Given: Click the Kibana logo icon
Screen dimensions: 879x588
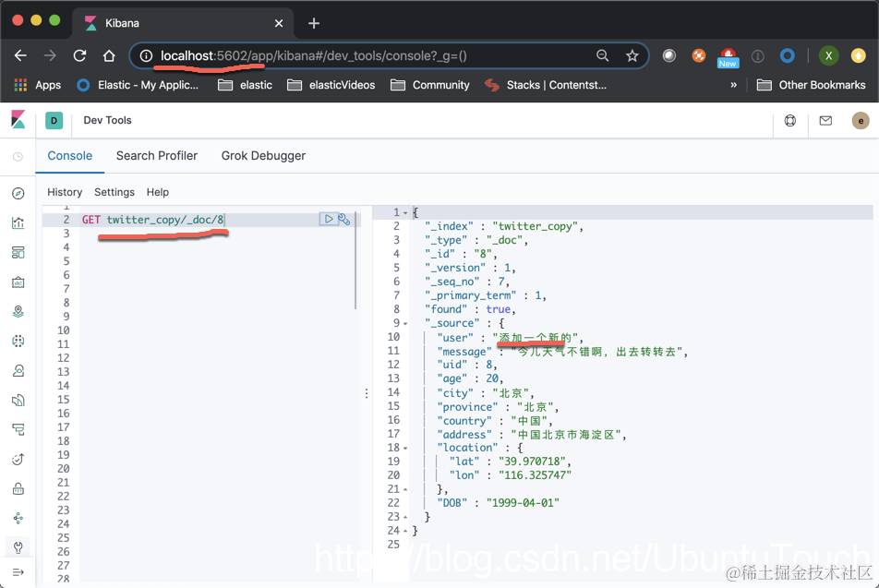Looking at the screenshot, I should click(x=18, y=119).
